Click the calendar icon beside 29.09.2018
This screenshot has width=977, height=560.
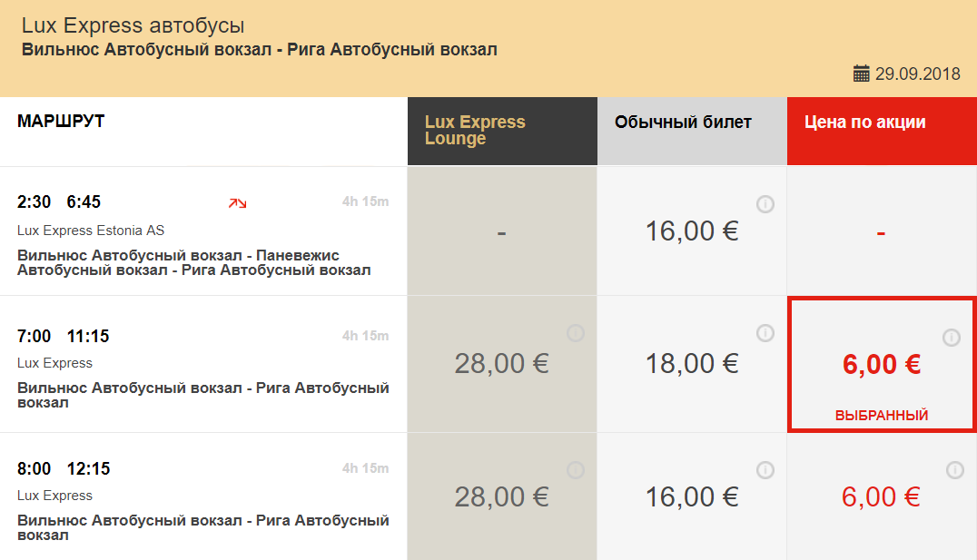pos(862,74)
